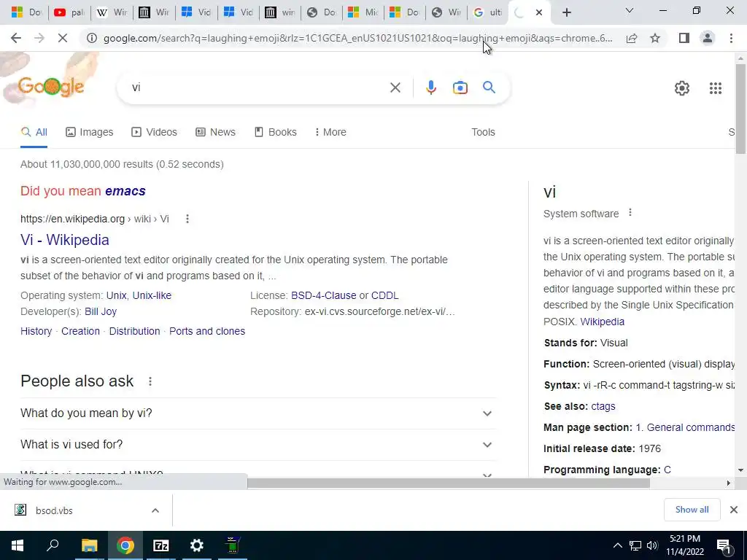Click the address bar URL

(x=357, y=38)
